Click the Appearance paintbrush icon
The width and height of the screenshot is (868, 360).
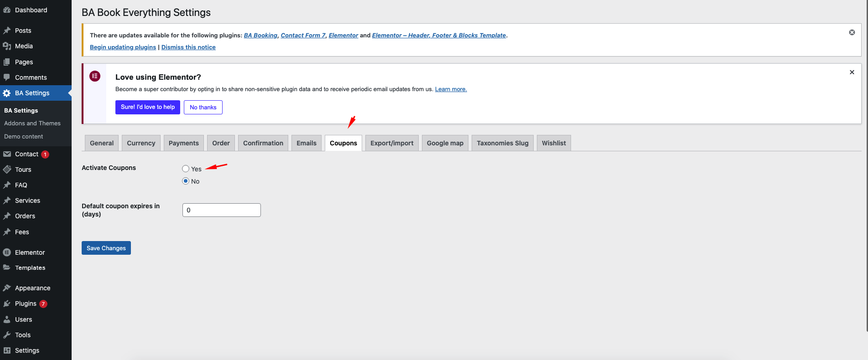click(x=7, y=288)
